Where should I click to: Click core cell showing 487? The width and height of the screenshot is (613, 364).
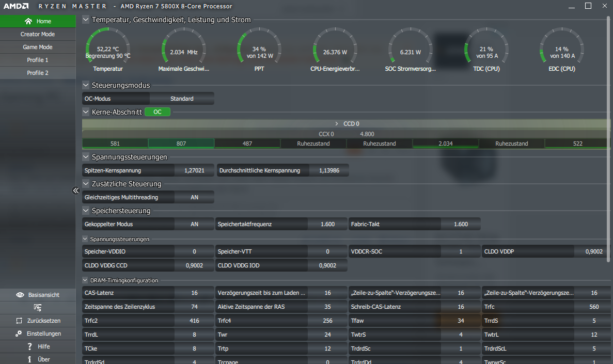point(247,144)
